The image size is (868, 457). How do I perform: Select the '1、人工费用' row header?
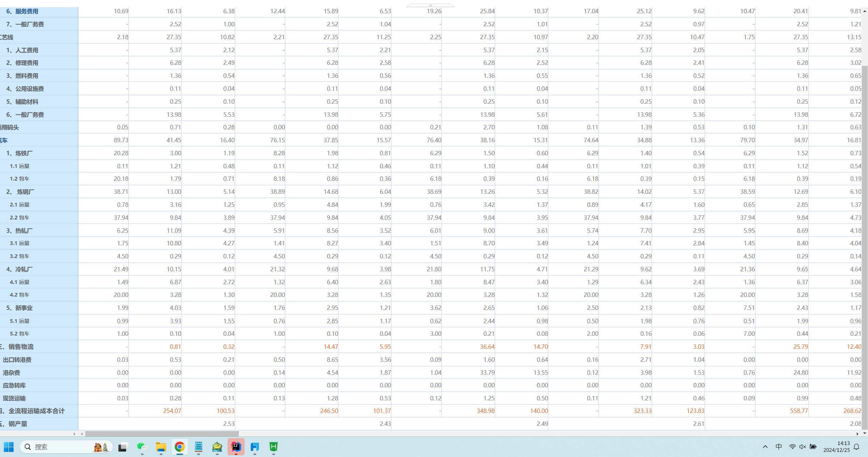coord(39,50)
